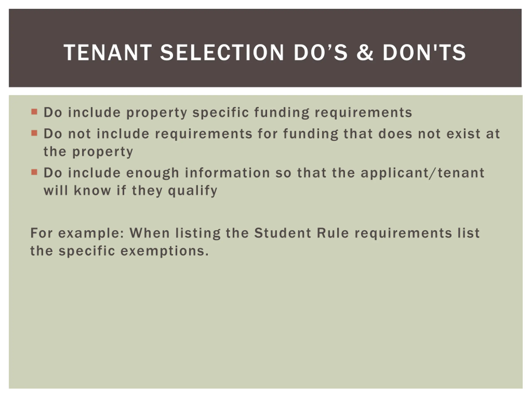This screenshot has width=532, height=399.
Task: Click the "Do include property specific funding requirements" line
Action: [x=228, y=113]
